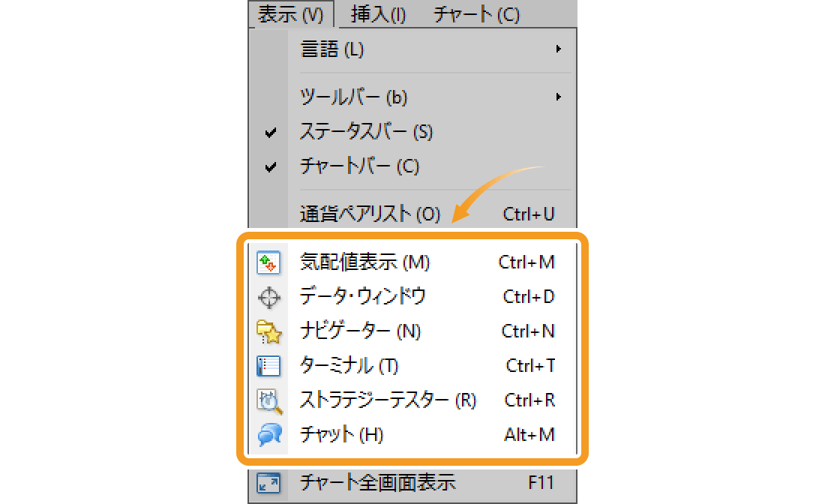Click the チャート全画面表示 fullscreen icon
Viewport: 825px width, 504px height.
coord(268,484)
